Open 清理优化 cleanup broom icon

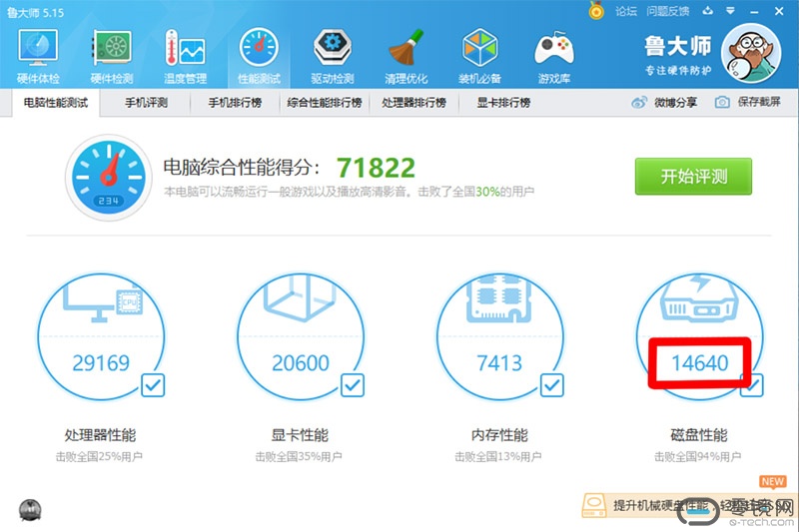[406, 47]
